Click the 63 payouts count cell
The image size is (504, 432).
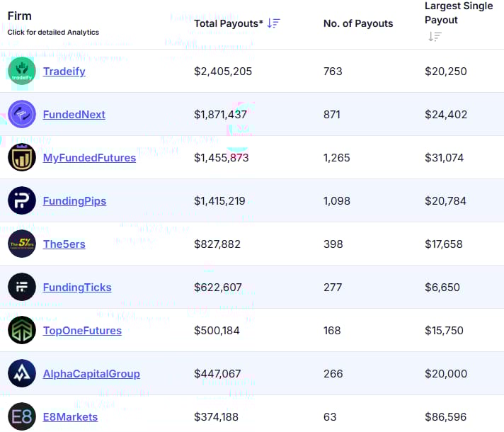(x=330, y=417)
